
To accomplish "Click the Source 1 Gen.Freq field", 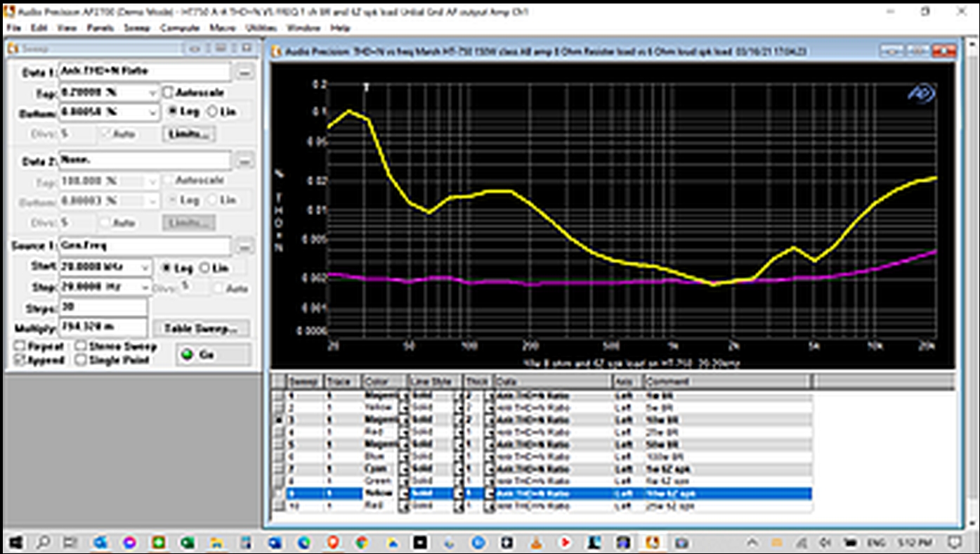I will 145,247.
